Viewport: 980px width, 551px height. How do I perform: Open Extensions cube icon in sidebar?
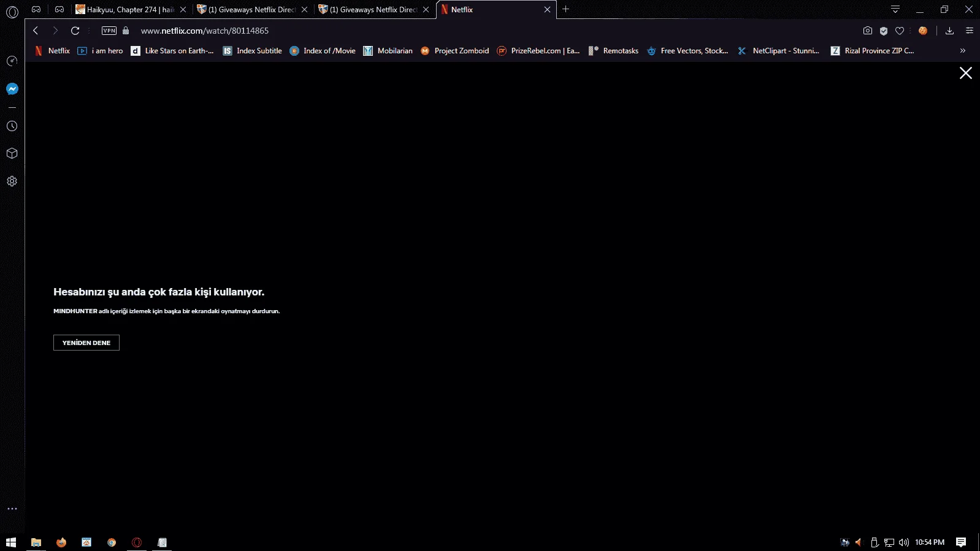tap(12, 153)
